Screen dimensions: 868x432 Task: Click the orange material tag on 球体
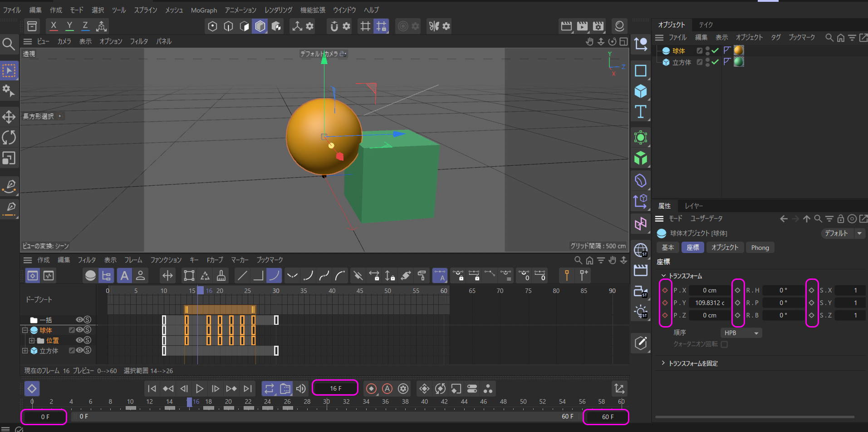pos(739,50)
